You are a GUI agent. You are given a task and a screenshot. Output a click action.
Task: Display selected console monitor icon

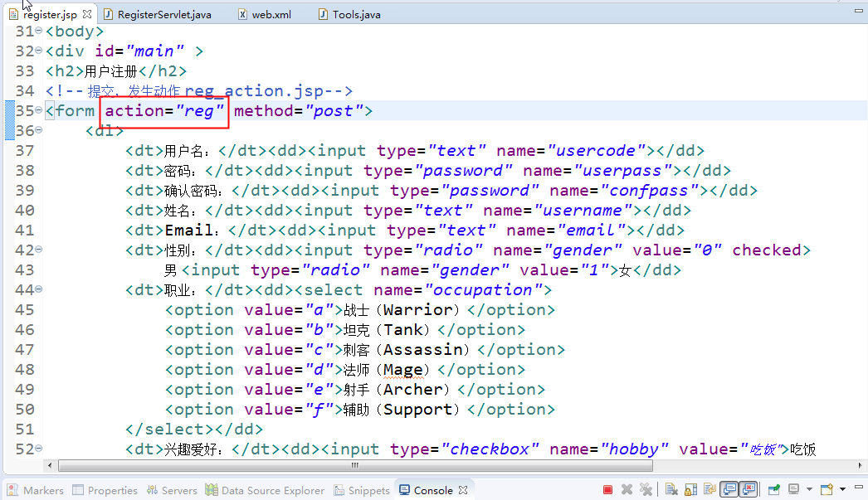coord(794,489)
